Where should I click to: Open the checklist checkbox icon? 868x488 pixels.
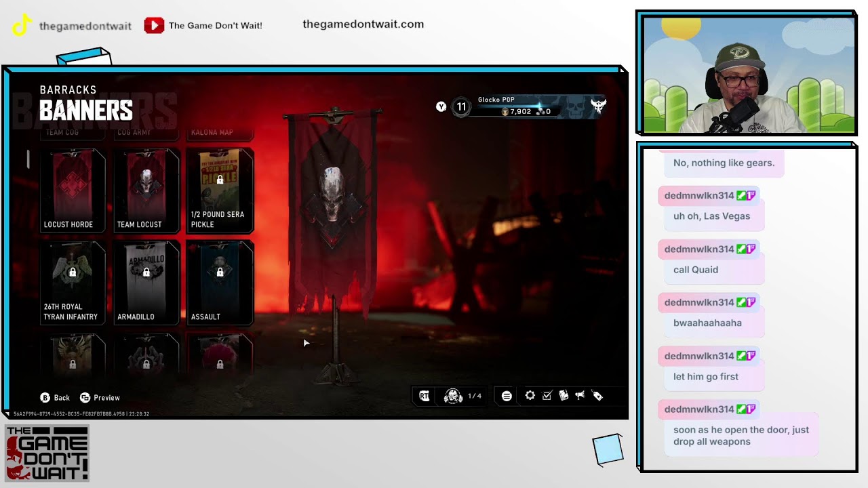click(547, 396)
